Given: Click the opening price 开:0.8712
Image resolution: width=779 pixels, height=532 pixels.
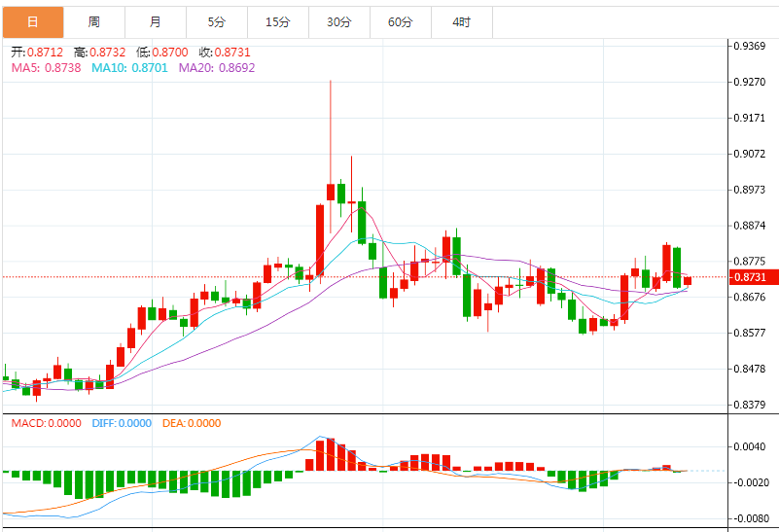Looking at the screenshot, I should (37, 53).
